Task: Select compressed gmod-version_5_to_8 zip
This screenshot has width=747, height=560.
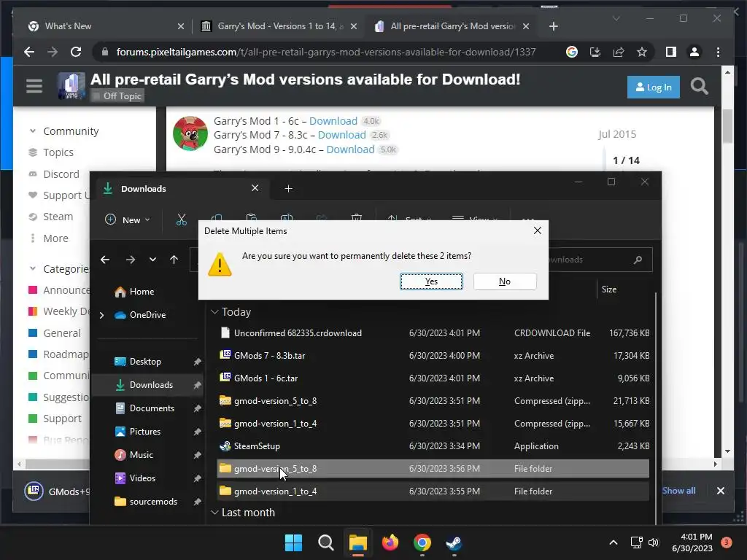Action: coord(433,401)
